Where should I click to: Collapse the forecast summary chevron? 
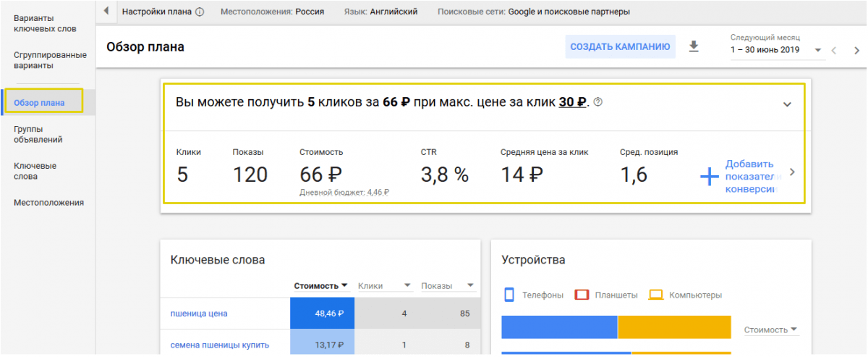(x=787, y=104)
